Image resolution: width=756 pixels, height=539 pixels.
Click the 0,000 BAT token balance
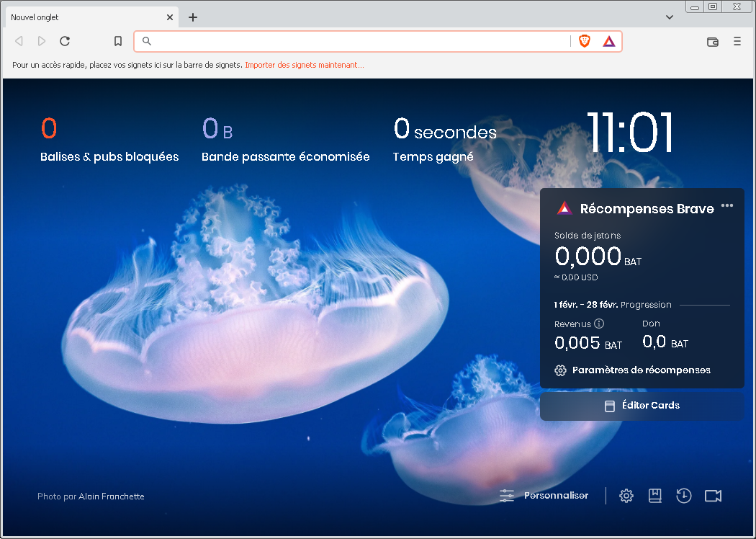598,257
